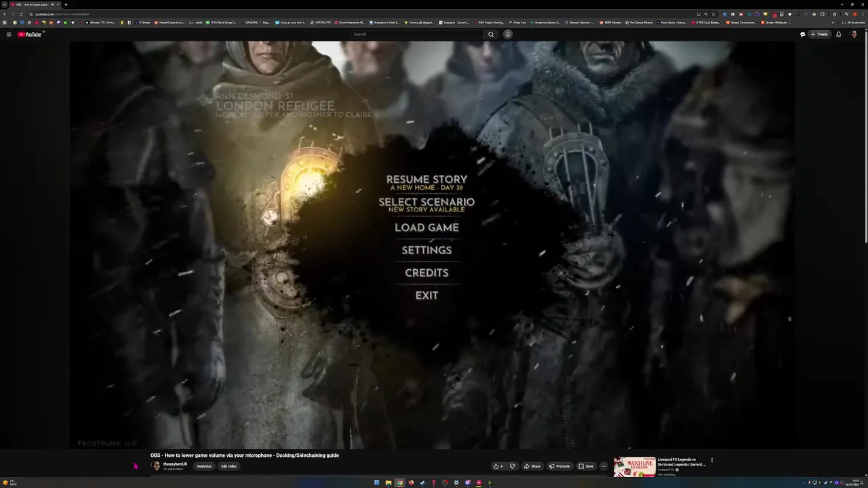The height and width of the screenshot is (488, 868).
Task: Open Analytics for this video
Action: point(204,466)
